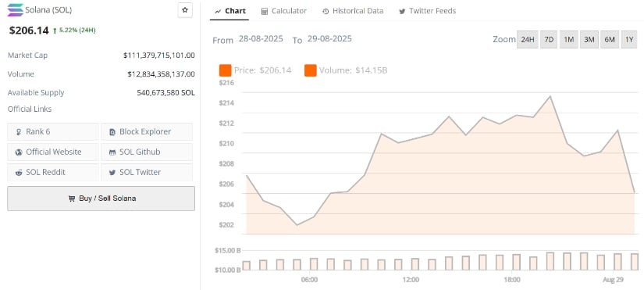The image size is (644, 290).
Task: Open the Block Explorer link
Action: [x=147, y=131]
